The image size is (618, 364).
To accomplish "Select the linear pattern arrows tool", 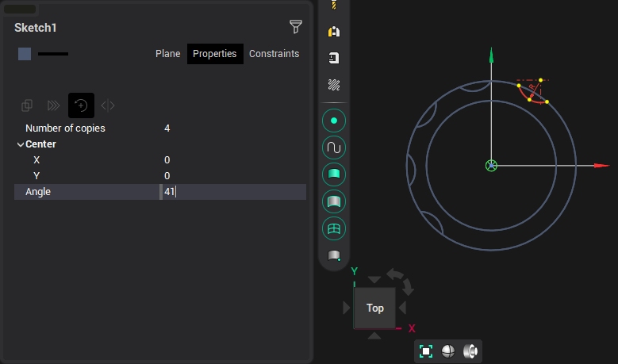I will click(x=53, y=105).
